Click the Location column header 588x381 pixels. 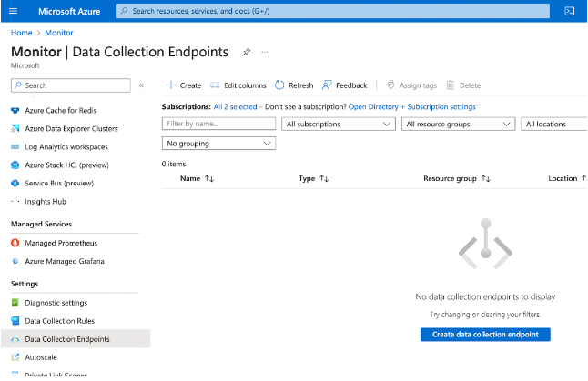tap(563, 179)
